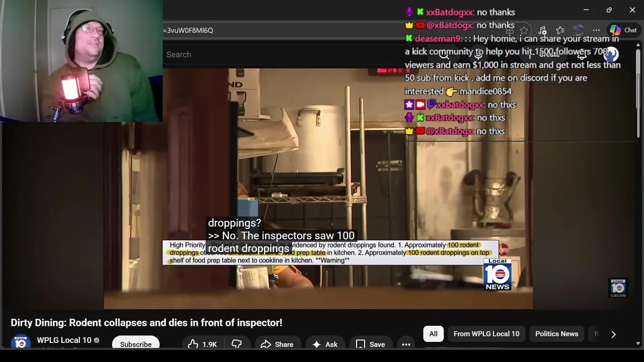Add page to favorites star icon

[524, 30]
